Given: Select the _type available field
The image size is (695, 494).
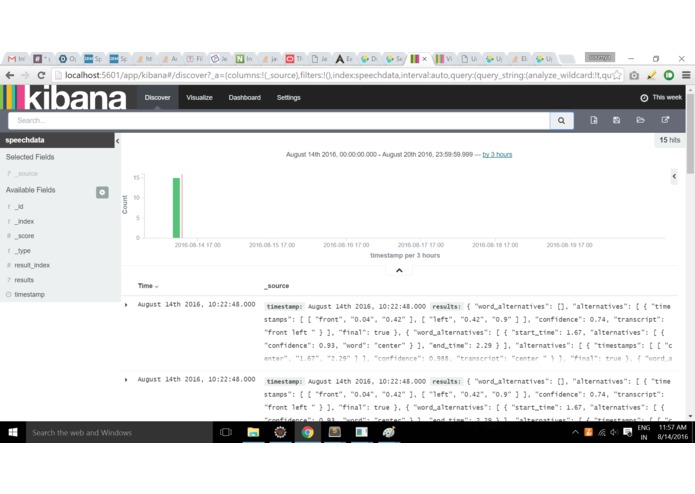Looking at the screenshot, I should tap(23, 250).
